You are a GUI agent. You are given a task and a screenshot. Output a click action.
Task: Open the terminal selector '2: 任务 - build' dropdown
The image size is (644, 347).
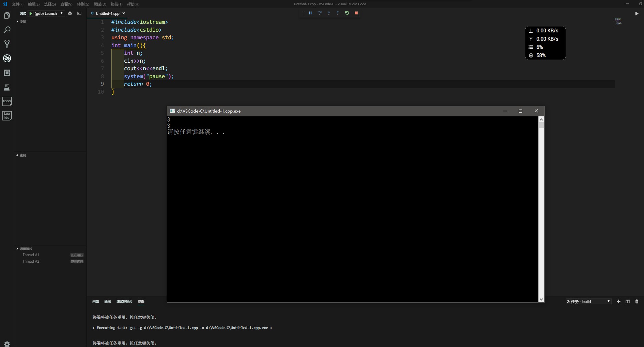pos(588,302)
